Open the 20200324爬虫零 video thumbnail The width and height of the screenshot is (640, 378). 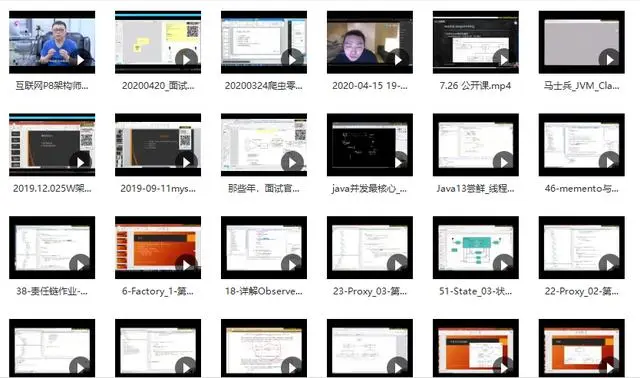pyautogui.click(x=264, y=42)
